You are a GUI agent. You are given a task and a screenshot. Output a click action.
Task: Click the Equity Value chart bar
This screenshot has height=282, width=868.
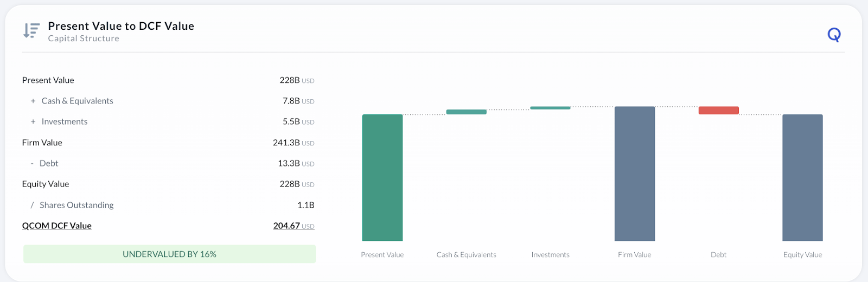point(802,177)
